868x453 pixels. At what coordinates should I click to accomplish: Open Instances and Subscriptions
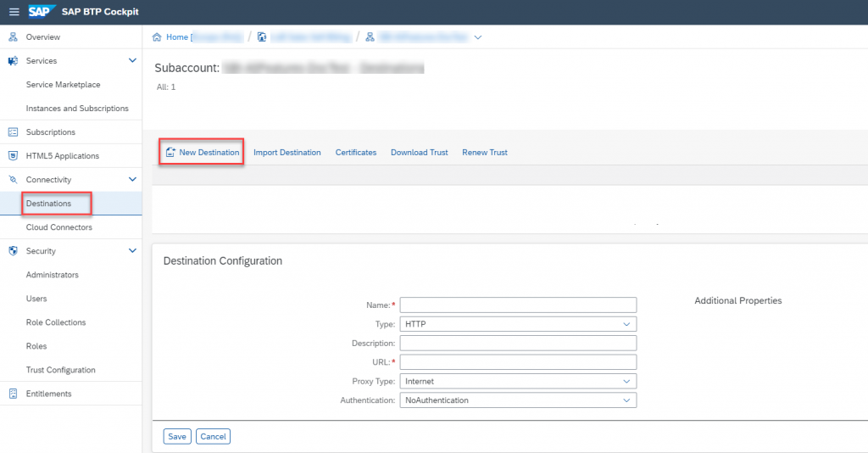pyautogui.click(x=77, y=109)
